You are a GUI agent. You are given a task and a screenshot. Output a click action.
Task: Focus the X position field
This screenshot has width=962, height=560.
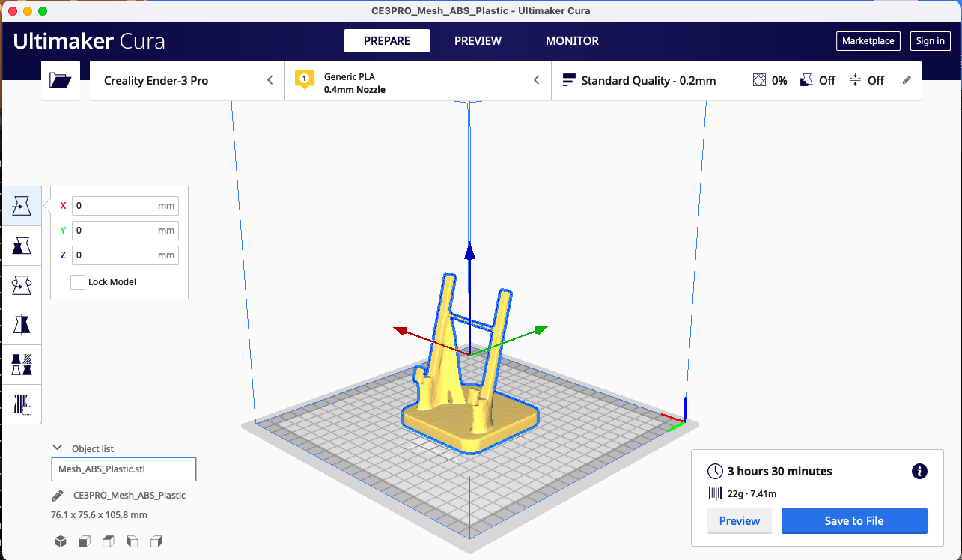coord(125,206)
